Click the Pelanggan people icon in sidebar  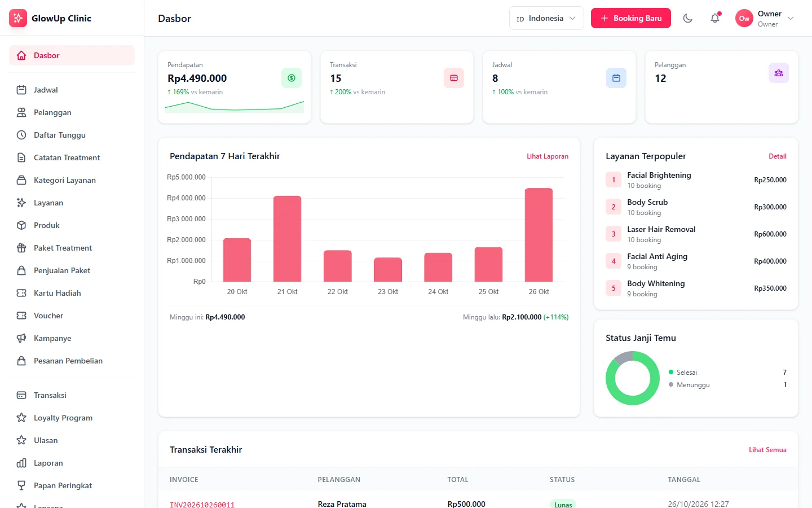point(21,112)
